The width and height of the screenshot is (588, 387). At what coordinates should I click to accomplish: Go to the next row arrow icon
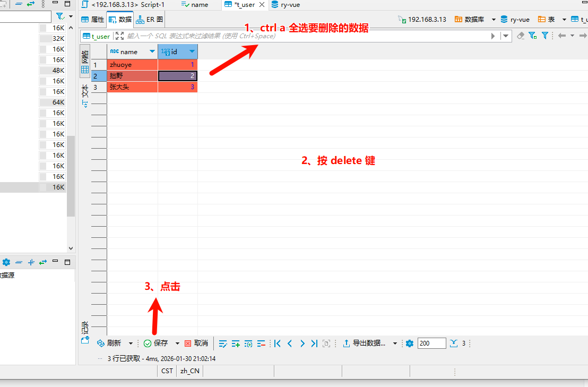pyautogui.click(x=302, y=343)
